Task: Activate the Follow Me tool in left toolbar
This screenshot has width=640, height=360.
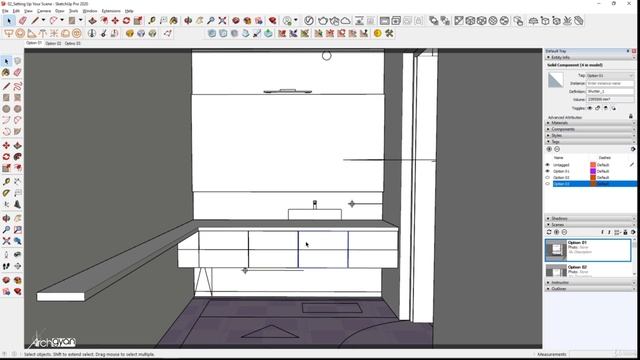Action: click(x=18, y=157)
